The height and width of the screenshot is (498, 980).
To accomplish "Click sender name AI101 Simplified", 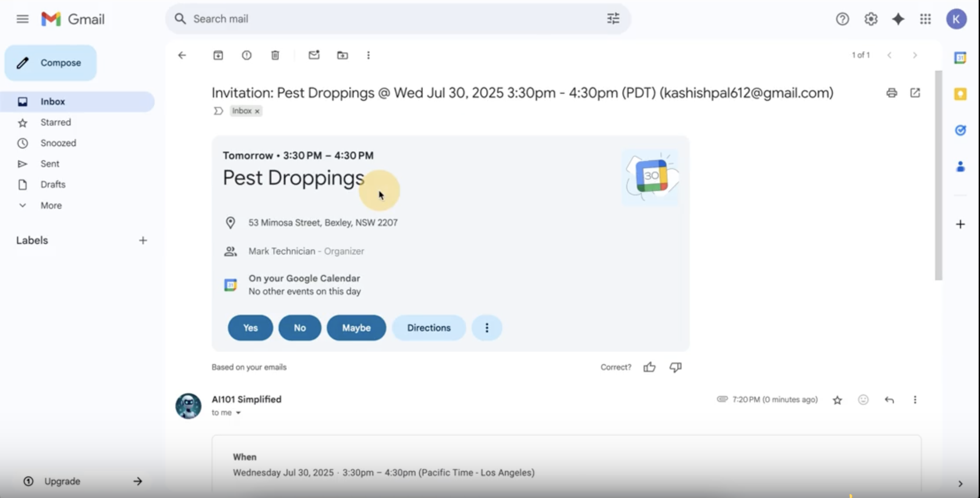I will click(247, 399).
